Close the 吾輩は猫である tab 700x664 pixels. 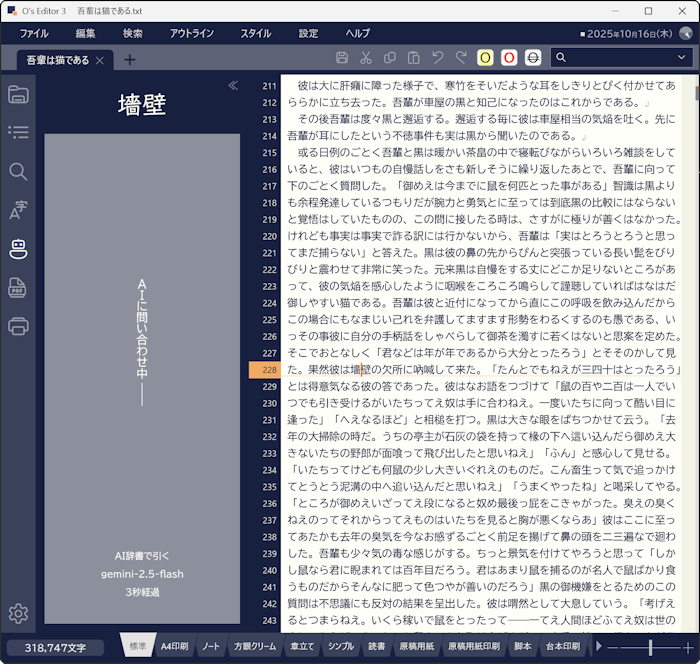pyautogui.click(x=100, y=61)
